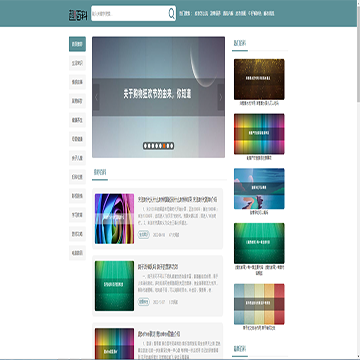Open the second sidebar category item

pyautogui.click(x=77, y=63)
